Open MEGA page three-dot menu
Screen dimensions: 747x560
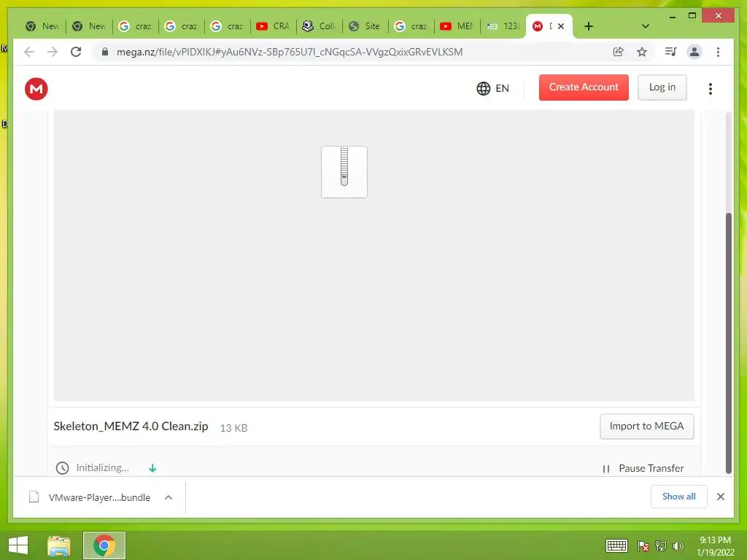pyautogui.click(x=711, y=88)
